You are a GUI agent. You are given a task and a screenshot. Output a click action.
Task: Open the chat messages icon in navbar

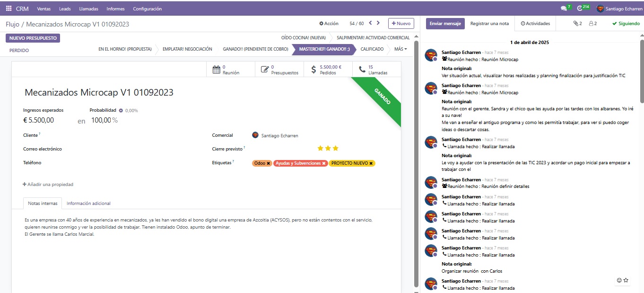[x=563, y=9]
